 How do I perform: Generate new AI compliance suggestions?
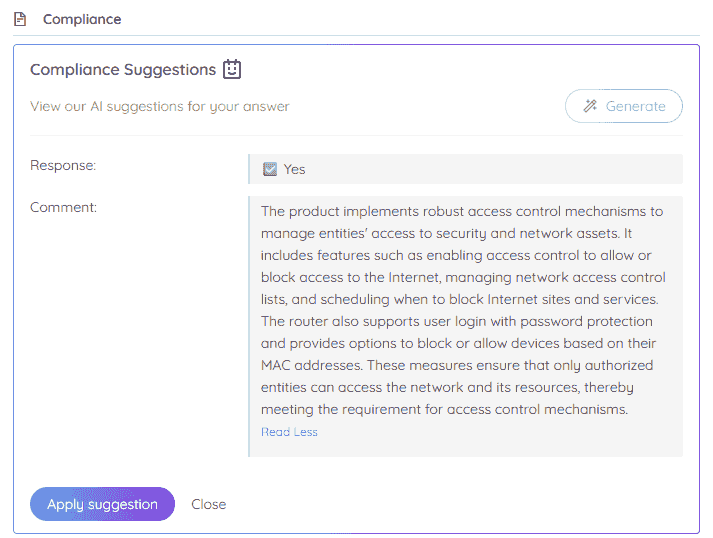pos(623,106)
